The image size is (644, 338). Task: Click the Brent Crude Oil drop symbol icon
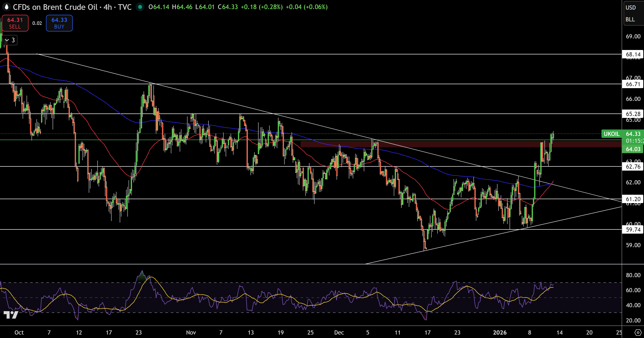(7, 7)
